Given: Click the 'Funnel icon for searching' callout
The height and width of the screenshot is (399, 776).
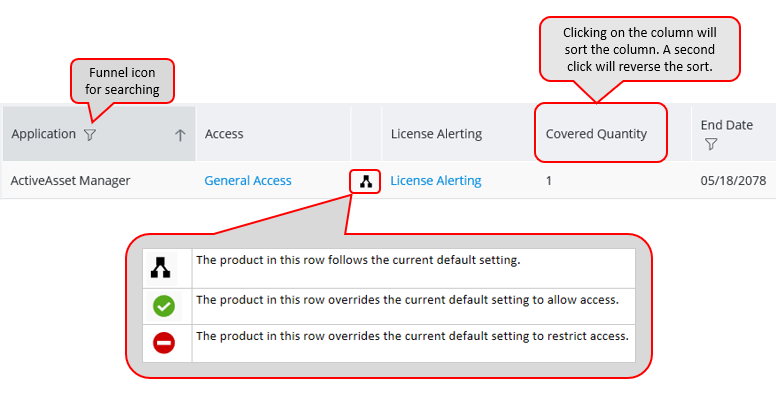Looking at the screenshot, I should [122, 81].
